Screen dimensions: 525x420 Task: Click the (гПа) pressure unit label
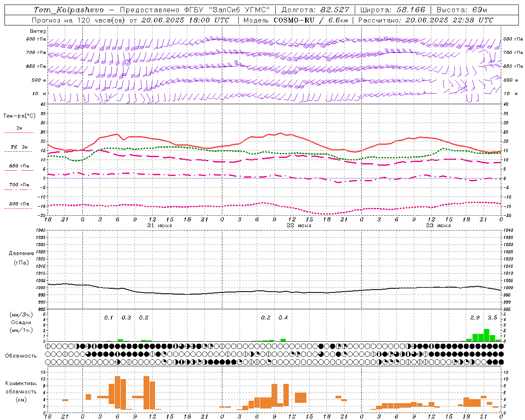[x=21, y=262]
